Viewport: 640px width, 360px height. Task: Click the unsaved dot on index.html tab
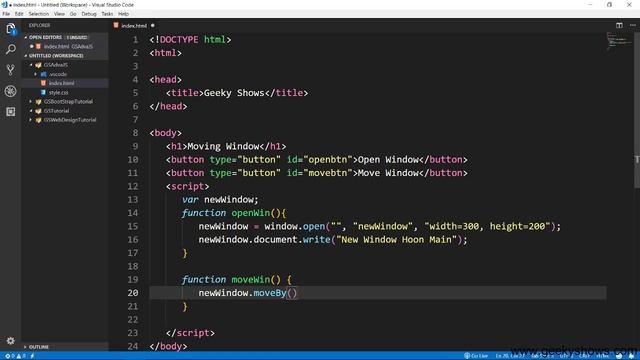pyautogui.click(x=153, y=25)
